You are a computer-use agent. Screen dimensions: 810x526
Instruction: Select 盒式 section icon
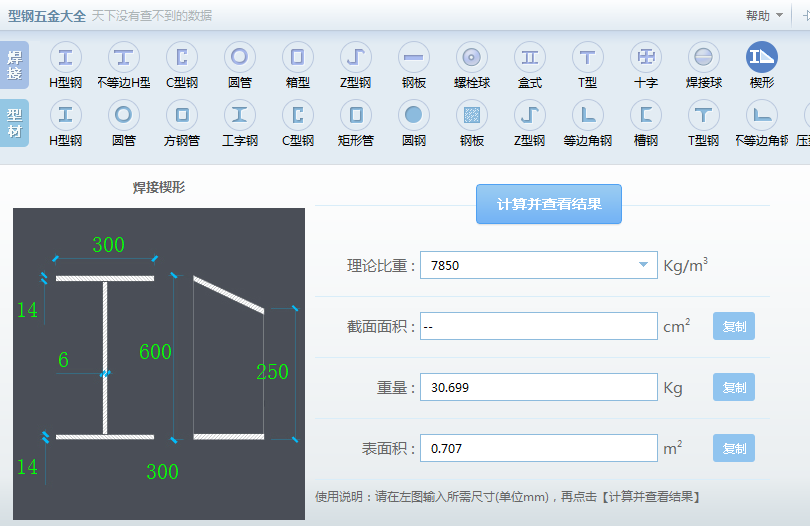[530, 57]
